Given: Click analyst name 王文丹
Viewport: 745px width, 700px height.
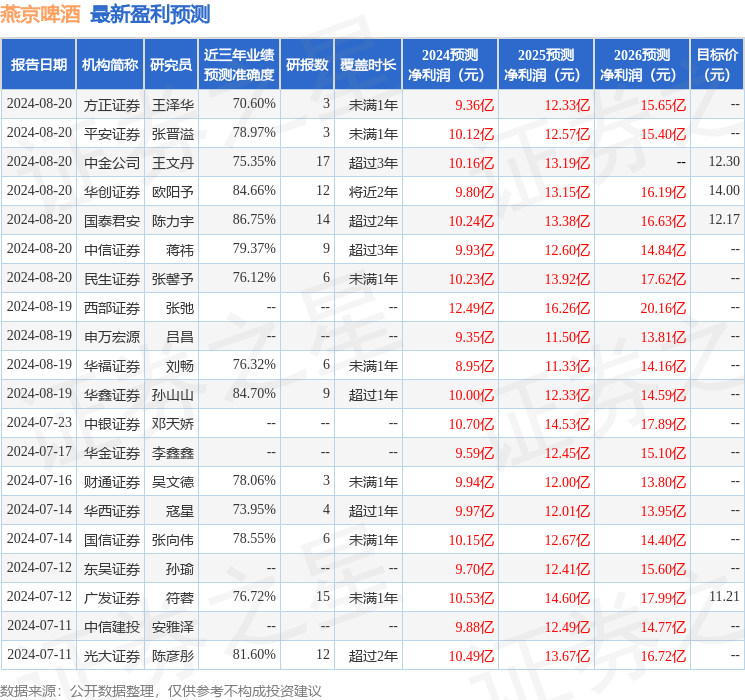Looking at the screenshot, I should click(x=173, y=163).
